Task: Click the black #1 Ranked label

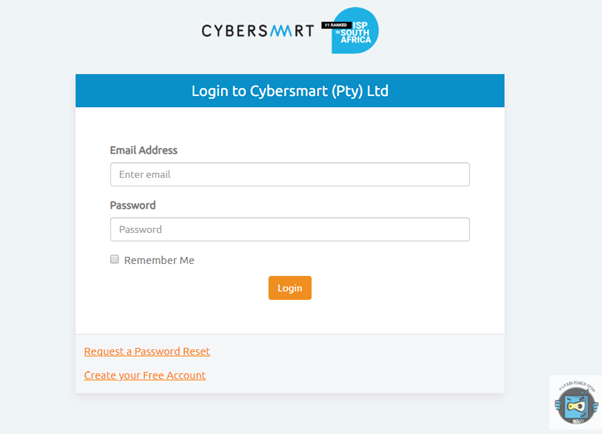Action: coord(336,25)
